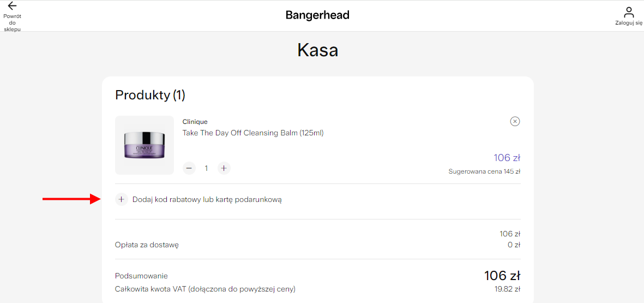Click the back arrow icon
The image size is (644, 303).
tap(13, 6)
